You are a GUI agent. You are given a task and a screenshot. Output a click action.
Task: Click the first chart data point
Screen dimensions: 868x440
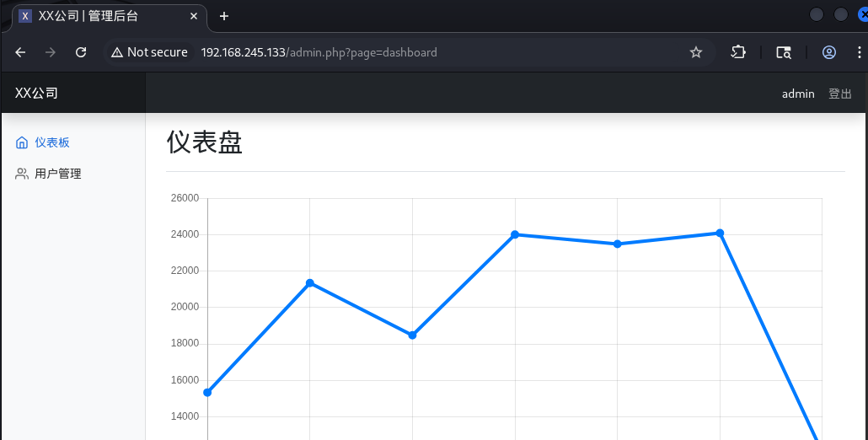tap(207, 393)
